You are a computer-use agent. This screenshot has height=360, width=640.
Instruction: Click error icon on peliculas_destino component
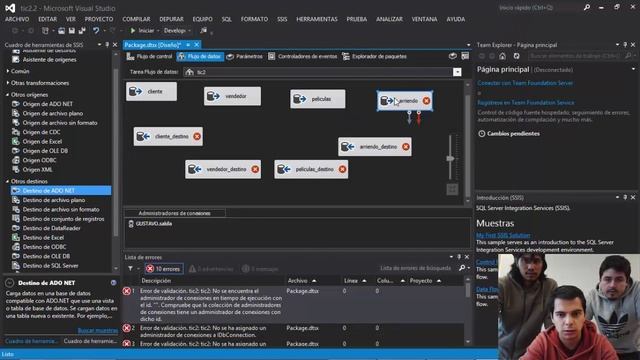tap(342, 169)
